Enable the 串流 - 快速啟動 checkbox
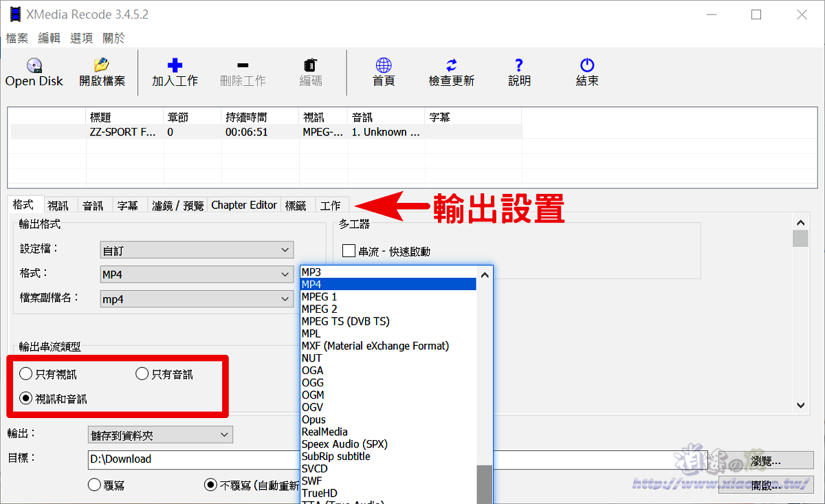The height and width of the screenshot is (504, 825). click(x=349, y=251)
